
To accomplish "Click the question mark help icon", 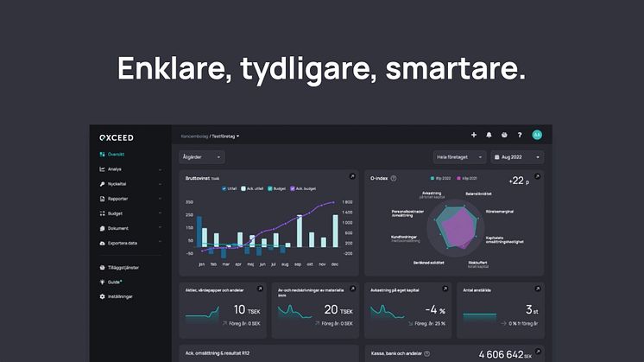I will click(519, 135).
